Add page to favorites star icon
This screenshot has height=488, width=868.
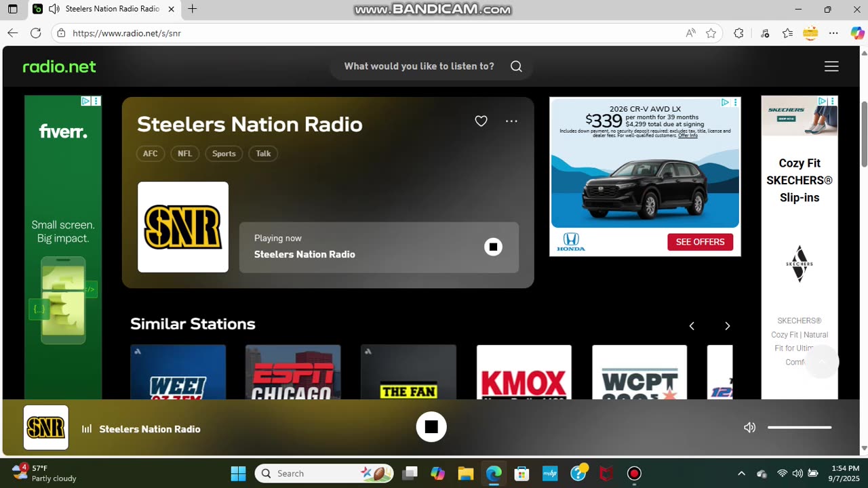(x=711, y=33)
